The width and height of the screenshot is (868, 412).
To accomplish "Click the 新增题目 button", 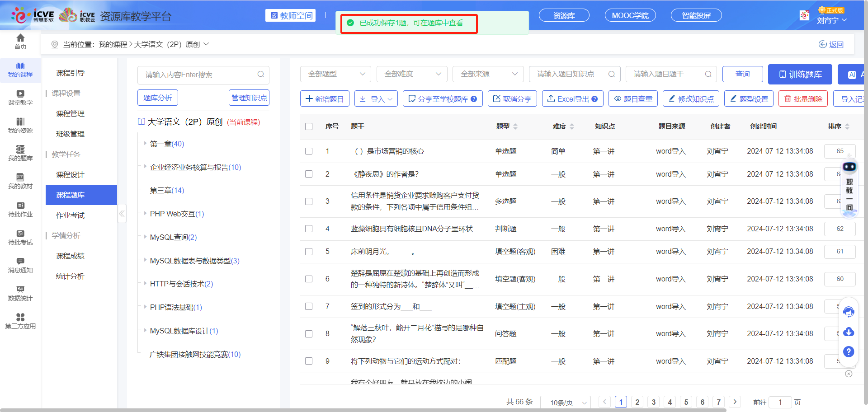I will pyautogui.click(x=325, y=98).
